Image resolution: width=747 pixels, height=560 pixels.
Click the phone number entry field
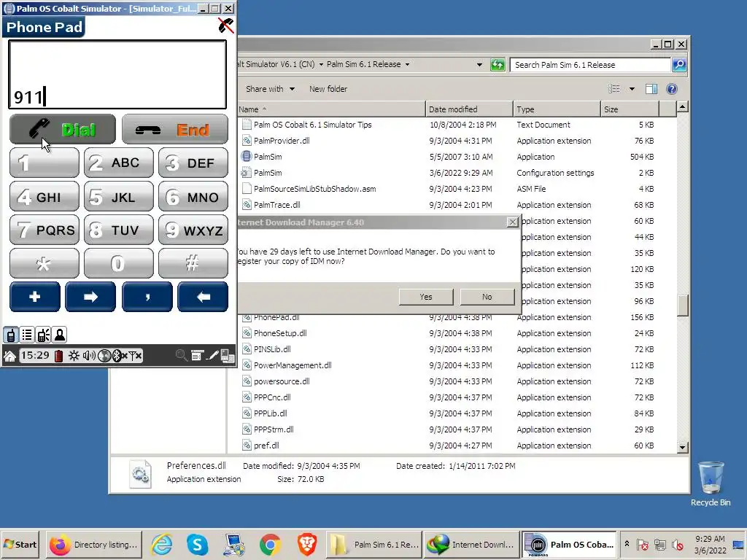pyautogui.click(x=117, y=74)
